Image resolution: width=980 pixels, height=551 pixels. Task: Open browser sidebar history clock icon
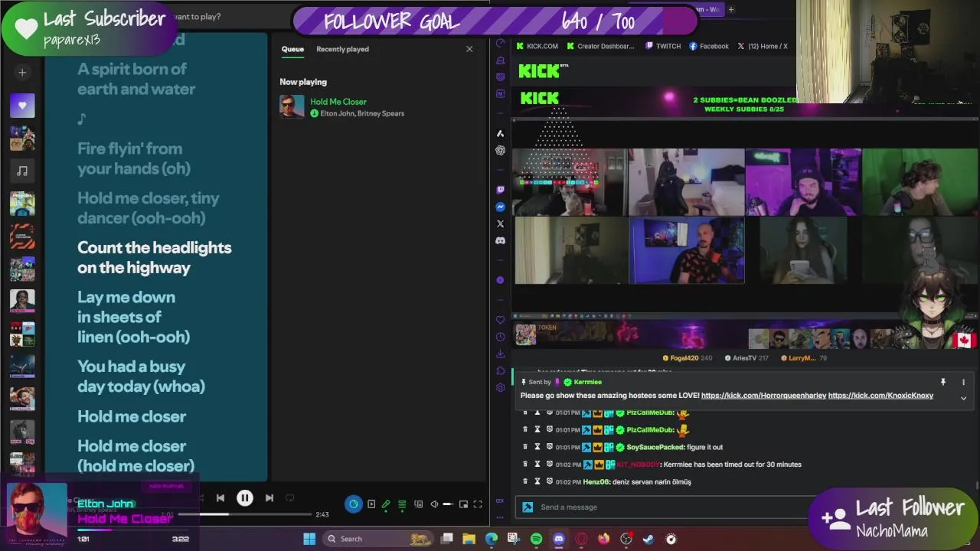[x=500, y=337]
